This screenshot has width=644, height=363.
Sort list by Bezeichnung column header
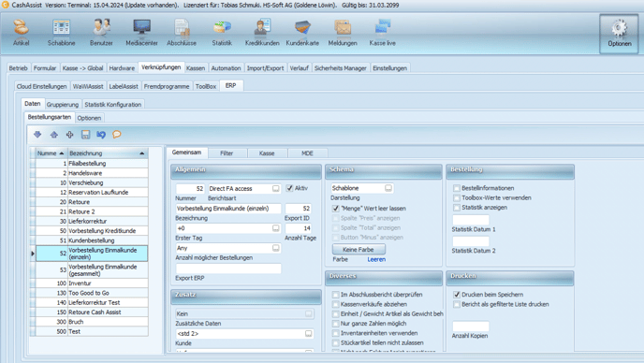pyautogui.click(x=108, y=153)
